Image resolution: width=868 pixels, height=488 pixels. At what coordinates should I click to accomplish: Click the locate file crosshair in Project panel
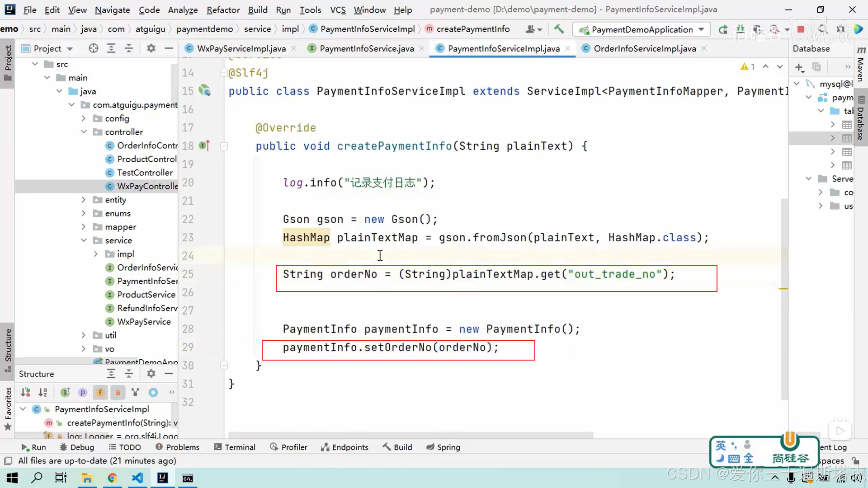click(x=93, y=48)
